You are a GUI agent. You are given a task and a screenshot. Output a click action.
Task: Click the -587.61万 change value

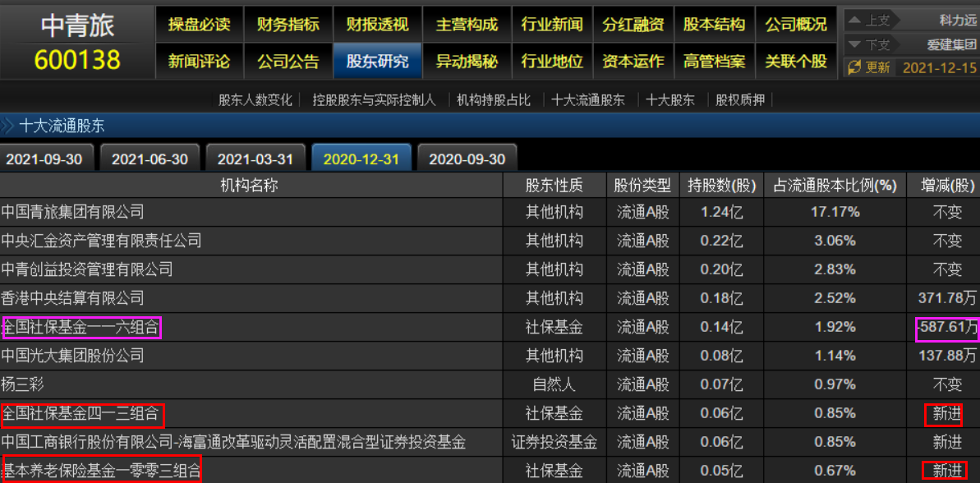click(x=946, y=327)
